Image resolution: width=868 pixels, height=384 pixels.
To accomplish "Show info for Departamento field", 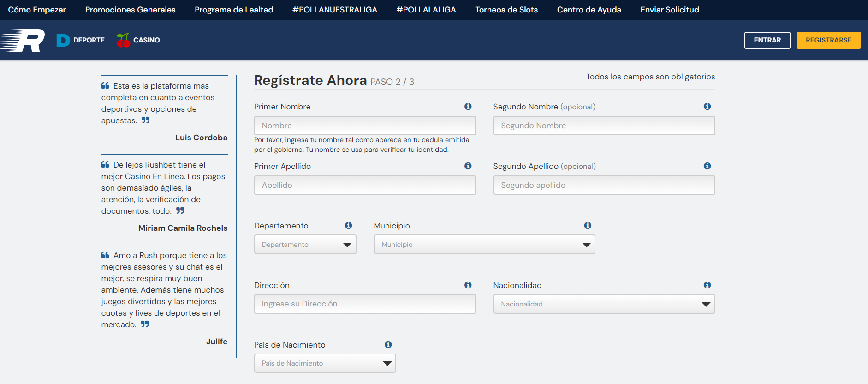I will point(349,226).
